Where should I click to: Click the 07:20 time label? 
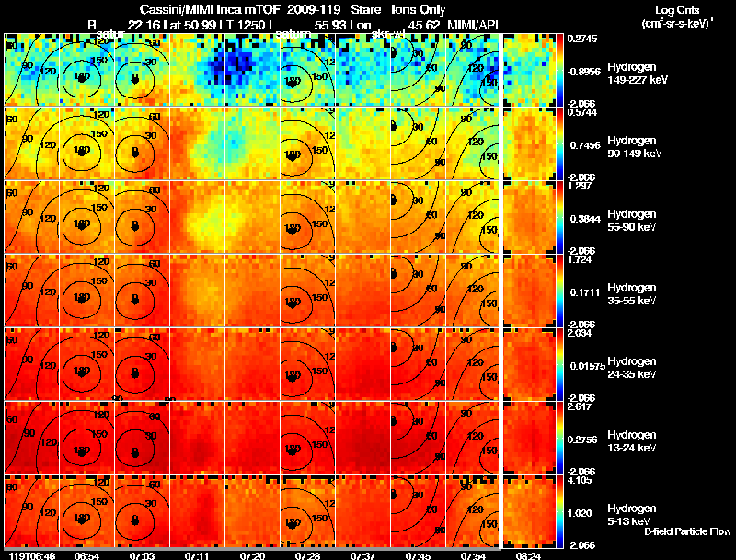(x=252, y=556)
